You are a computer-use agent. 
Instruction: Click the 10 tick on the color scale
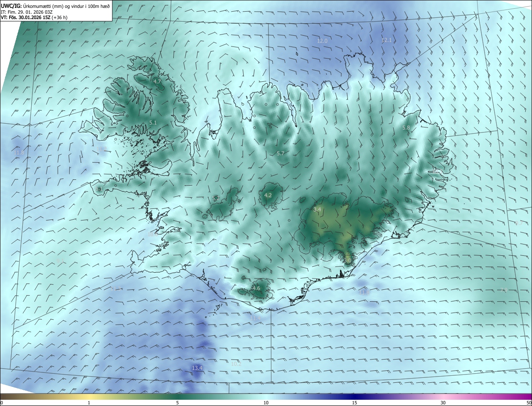pos(266,403)
